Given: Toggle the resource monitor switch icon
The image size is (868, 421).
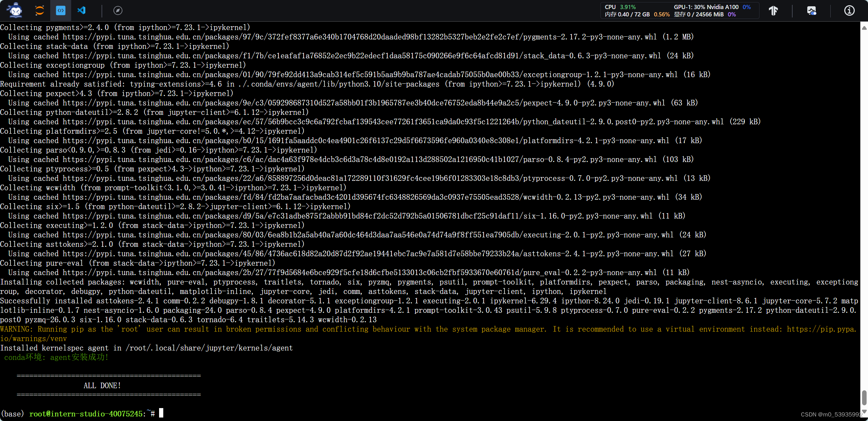Looking at the screenshot, I should [811, 10].
